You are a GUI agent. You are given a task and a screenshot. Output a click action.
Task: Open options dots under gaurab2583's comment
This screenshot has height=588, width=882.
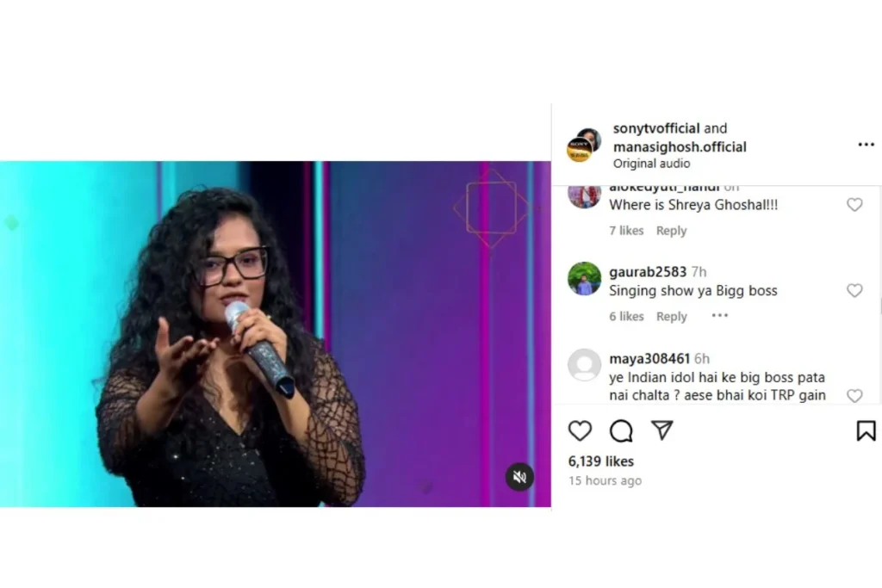[719, 315]
